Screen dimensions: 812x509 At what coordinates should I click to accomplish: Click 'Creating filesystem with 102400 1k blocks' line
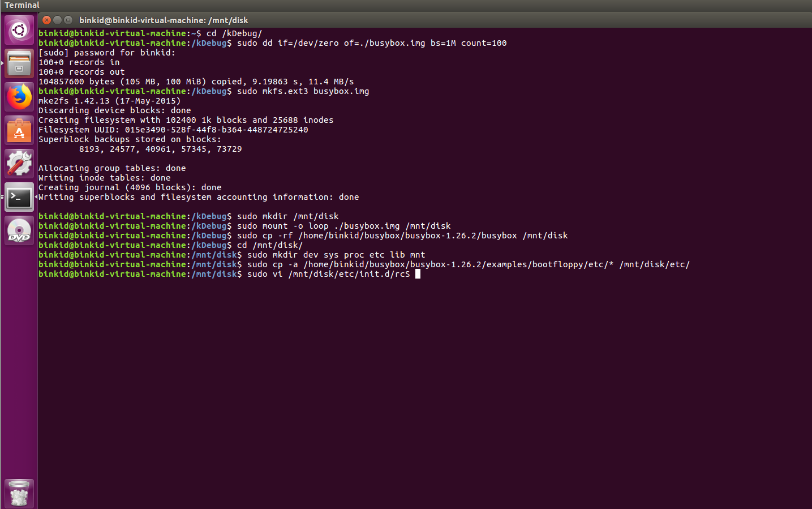click(186, 120)
